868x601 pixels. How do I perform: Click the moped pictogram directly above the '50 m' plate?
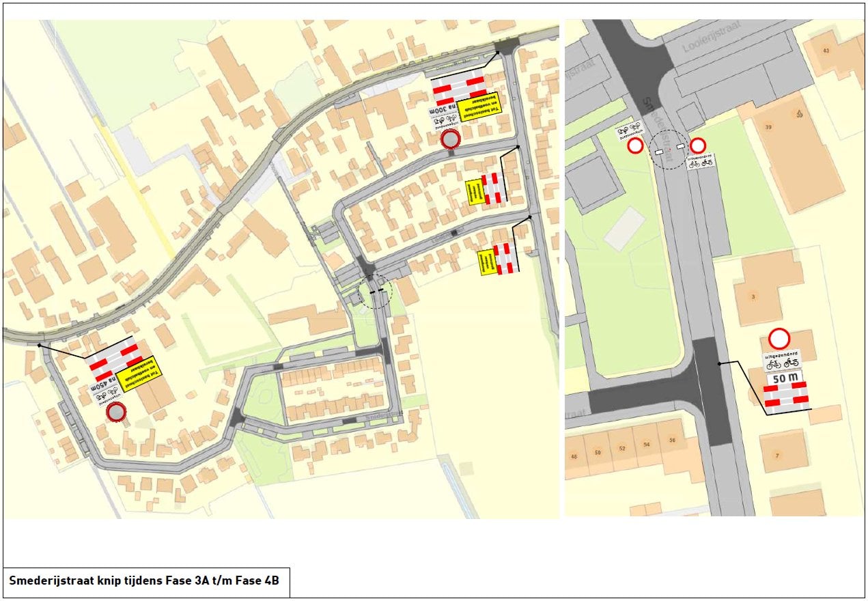(x=792, y=363)
